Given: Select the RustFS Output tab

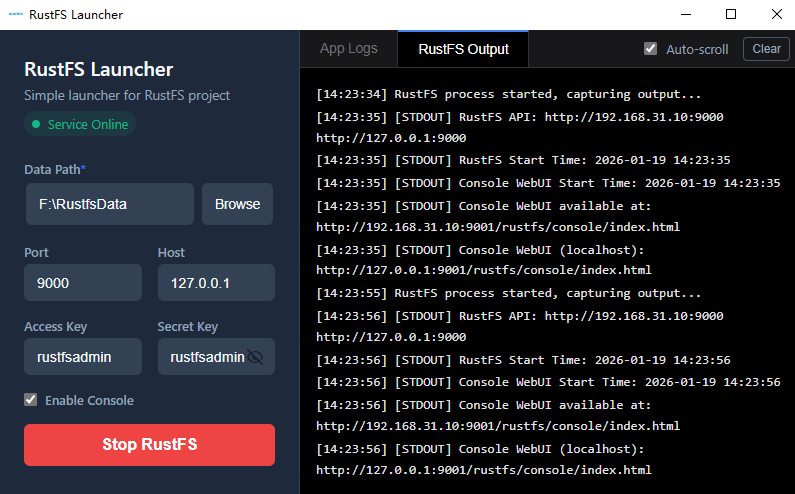Looking at the screenshot, I should [x=463, y=49].
